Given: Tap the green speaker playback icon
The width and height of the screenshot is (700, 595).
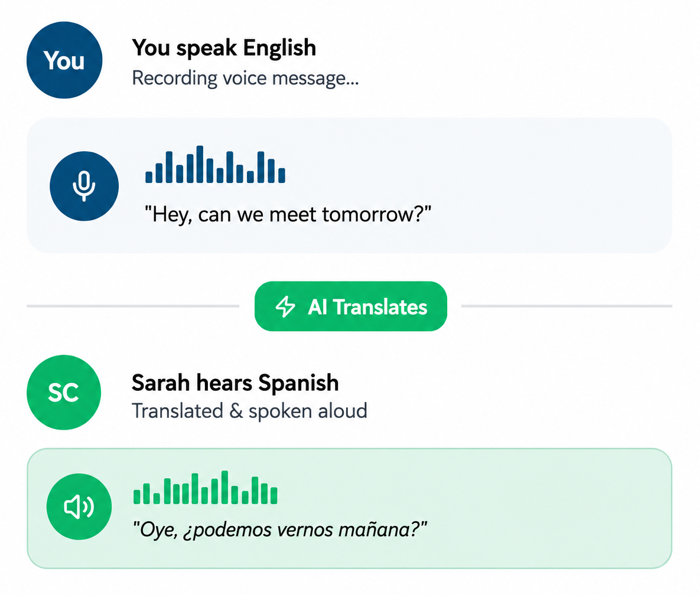Looking at the screenshot, I should click(79, 506).
